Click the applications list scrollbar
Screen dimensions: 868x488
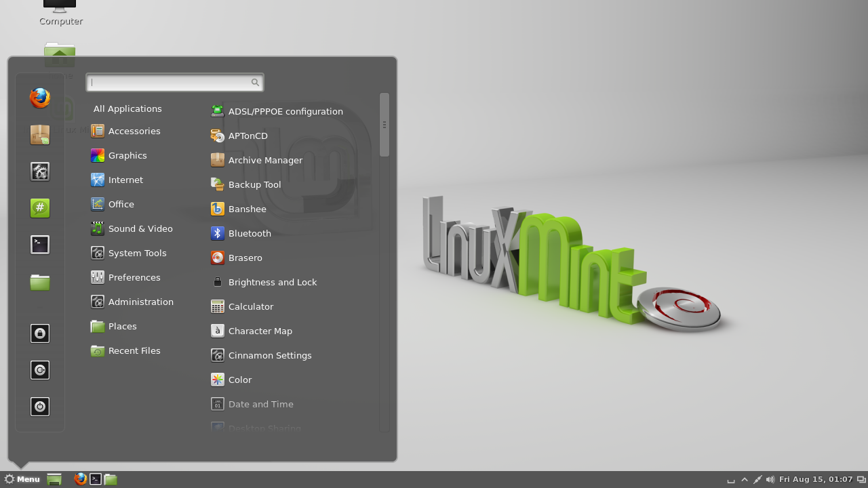[x=384, y=125]
